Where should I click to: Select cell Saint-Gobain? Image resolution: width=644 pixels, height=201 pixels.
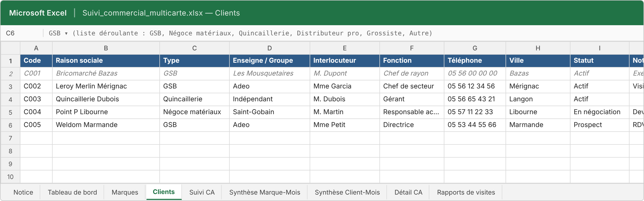pyautogui.click(x=270, y=112)
